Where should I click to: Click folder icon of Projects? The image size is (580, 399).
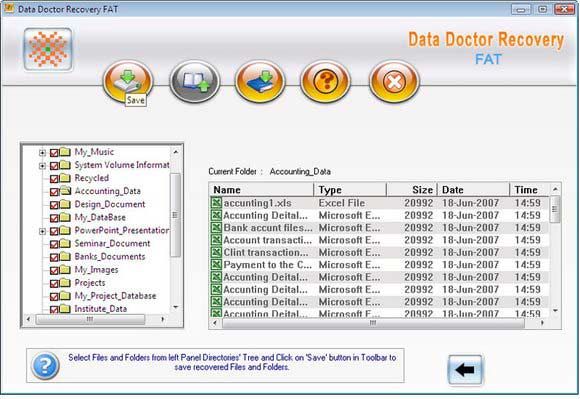pyautogui.click(x=65, y=283)
